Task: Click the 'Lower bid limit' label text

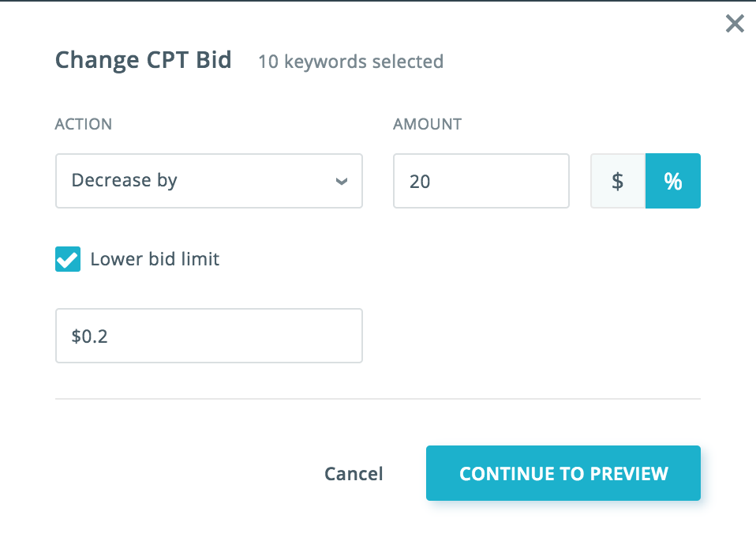Action: pos(155,259)
